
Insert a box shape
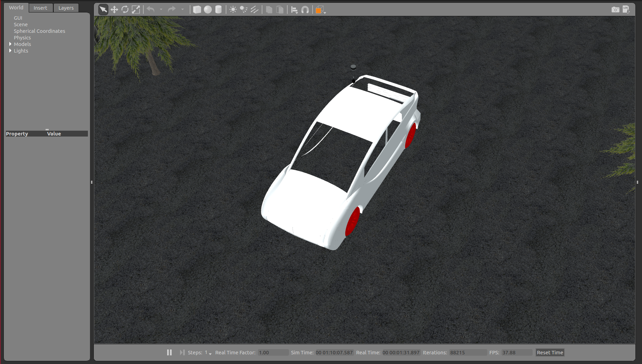coord(197,10)
